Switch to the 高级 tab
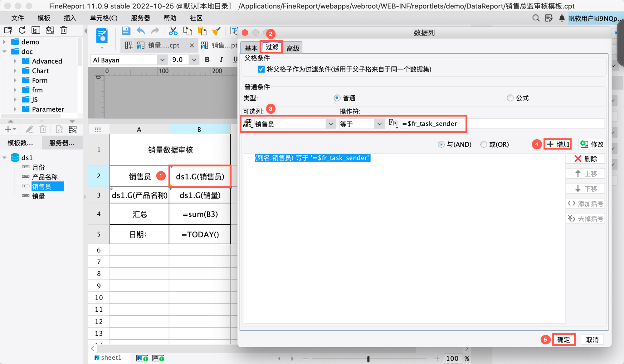The width and height of the screenshot is (624, 364). 293,48
